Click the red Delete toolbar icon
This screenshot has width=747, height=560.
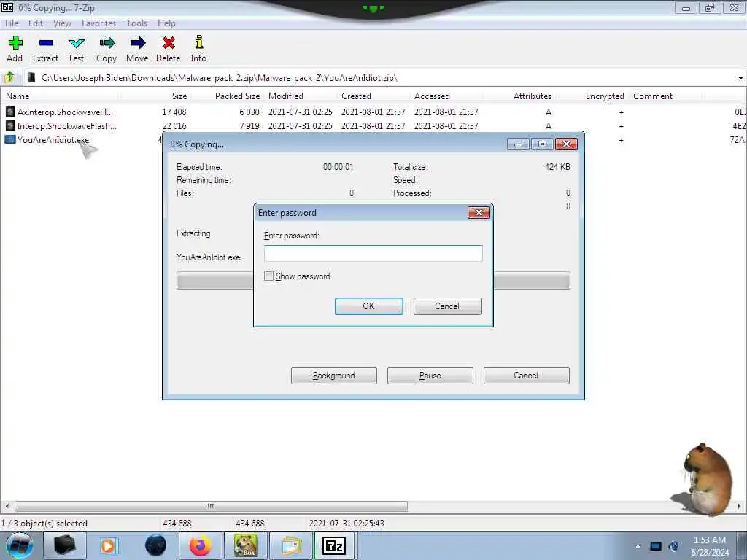169,43
